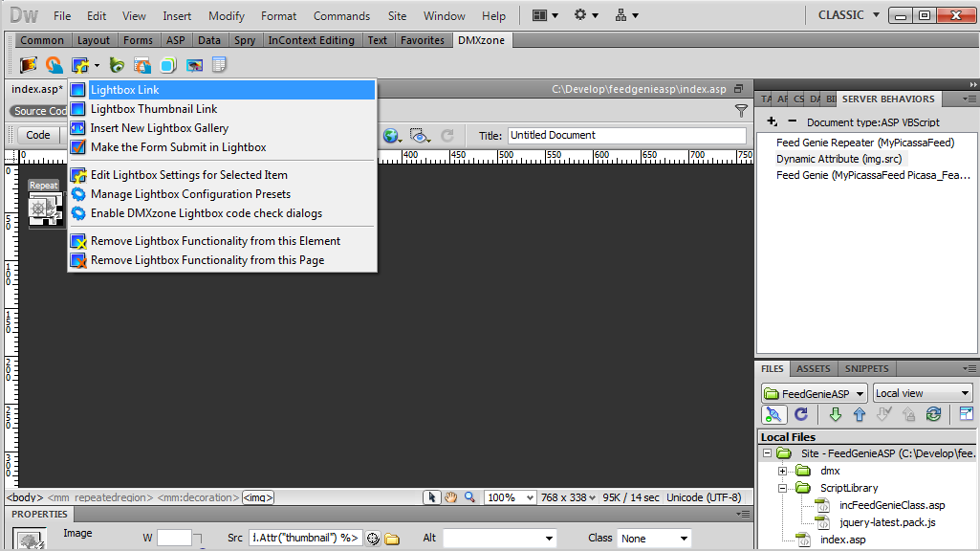Toggle the connect to remote server icon
This screenshot has height=551, width=980.
pos(773,414)
